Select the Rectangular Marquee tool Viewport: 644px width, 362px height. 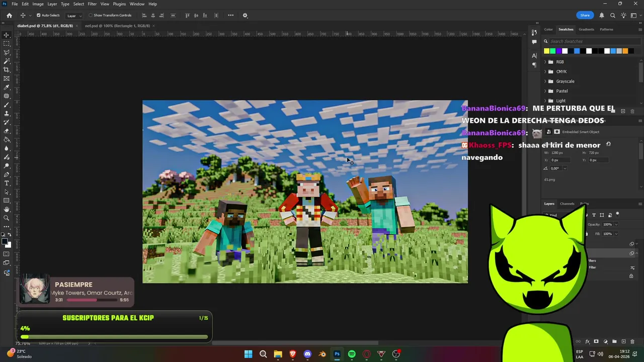(7, 44)
